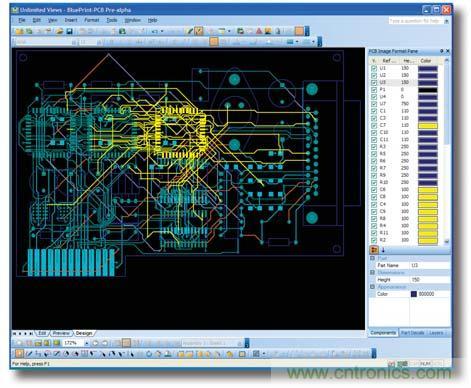Image resolution: width=471 pixels, height=388 pixels.
Task: Click the highlighted pointer tool in bottom toolbar
Action: click(19, 354)
